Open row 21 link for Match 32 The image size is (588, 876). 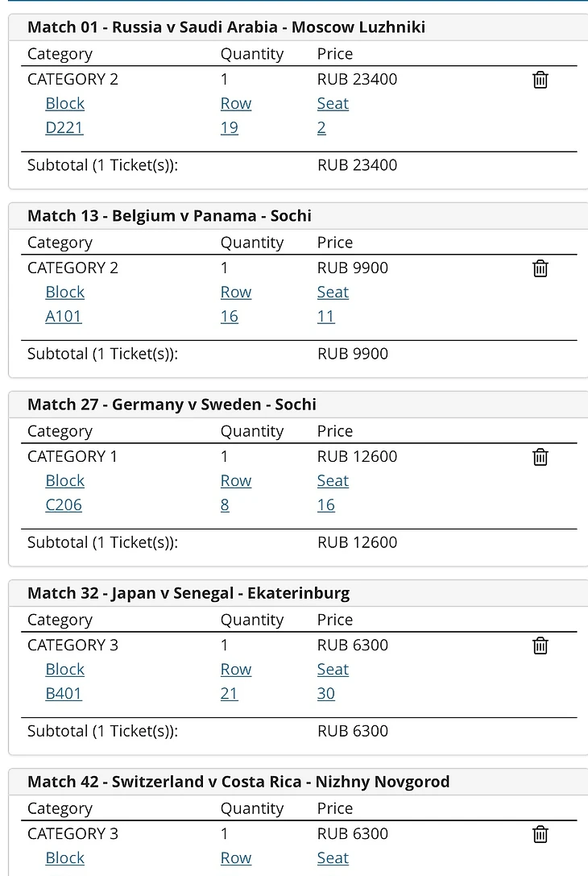click(x=230, y=693)
